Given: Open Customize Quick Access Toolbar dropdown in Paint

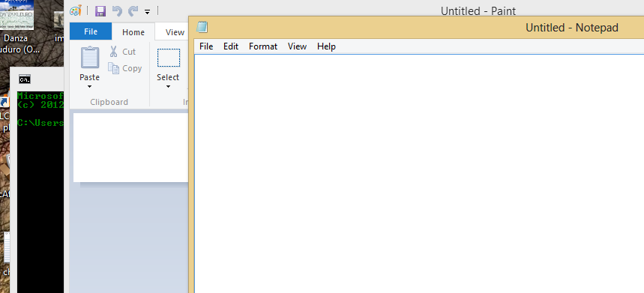Looking at the screenshot, I should pyautogui.click(x=147, y=12).
